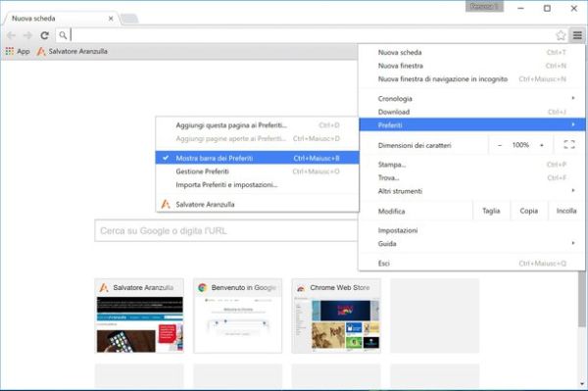Select Importa Preferiti e impostazioni
The image size is (588, 391).
tap(257, 185)
